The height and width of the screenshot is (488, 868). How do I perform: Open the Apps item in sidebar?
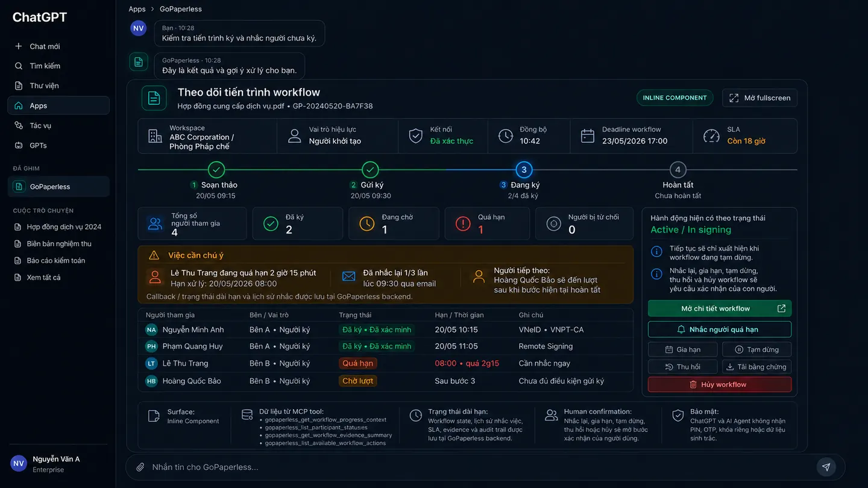click(58, 105)
